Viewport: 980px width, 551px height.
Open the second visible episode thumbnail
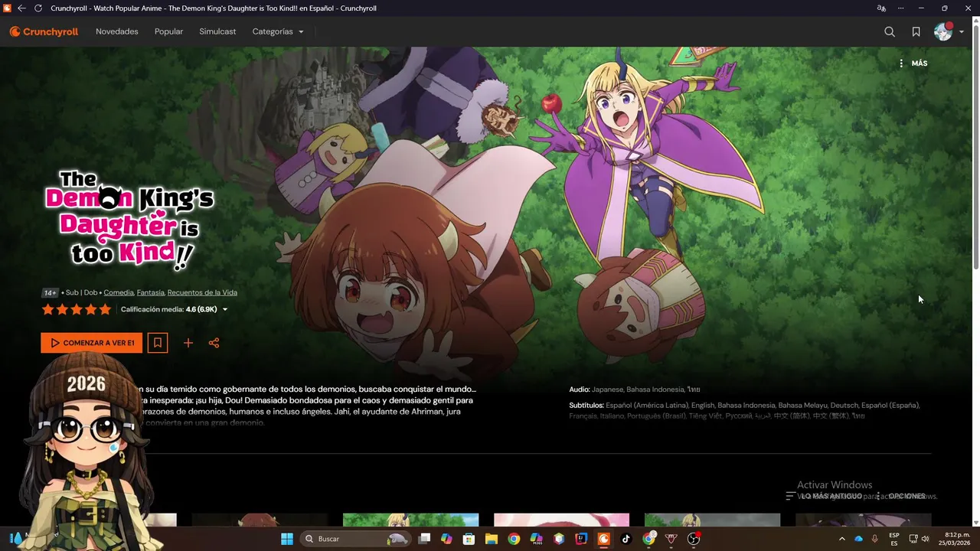click(260, 520)
